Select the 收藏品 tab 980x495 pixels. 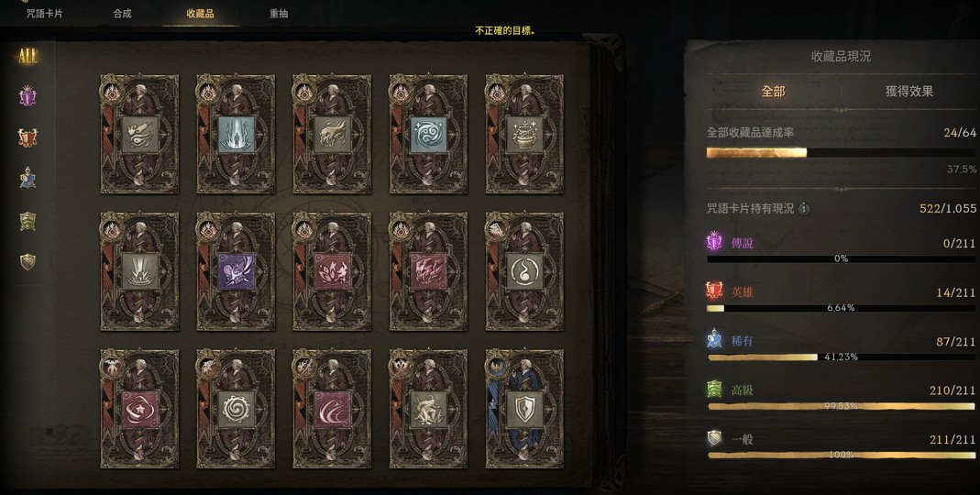point(200,14)
